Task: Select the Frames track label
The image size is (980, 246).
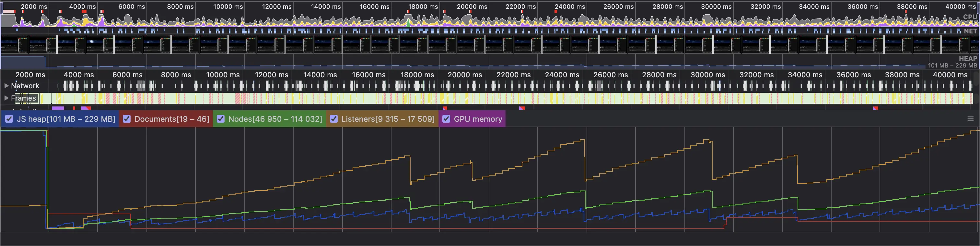Action: [x=23, y=98]
